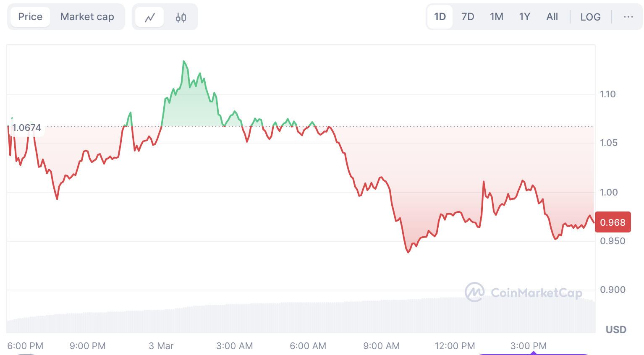Switch to the 7D timeframe tab
The image size is (644, 355).
click(x=467, y=17)
